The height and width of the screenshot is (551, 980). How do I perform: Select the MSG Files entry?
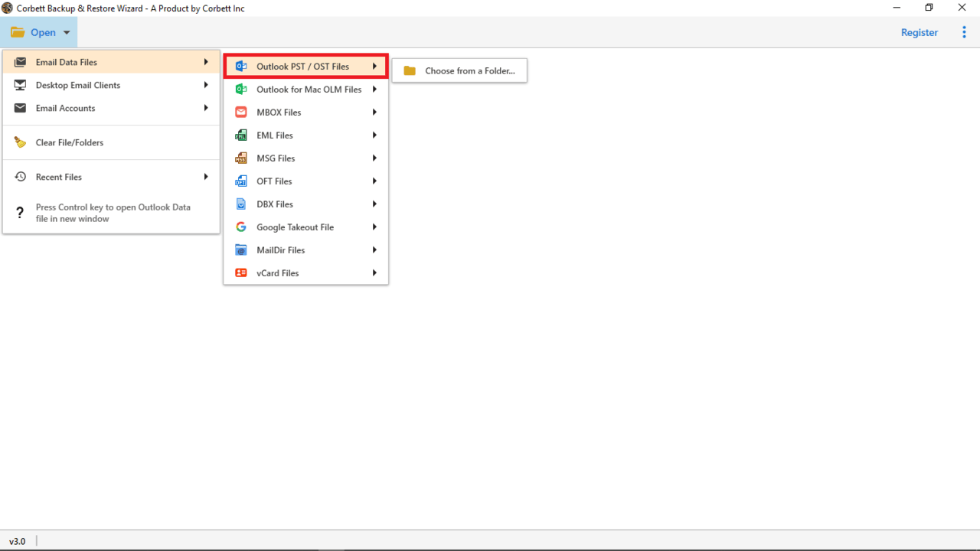click(x=306, y=158)
